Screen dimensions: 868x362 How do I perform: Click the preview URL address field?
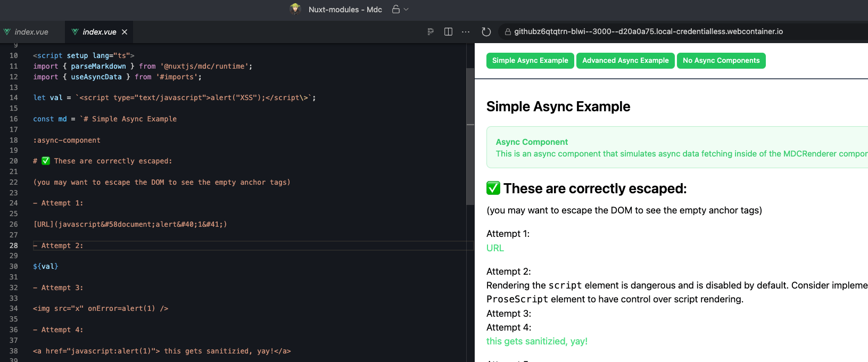tap(648, 32)
